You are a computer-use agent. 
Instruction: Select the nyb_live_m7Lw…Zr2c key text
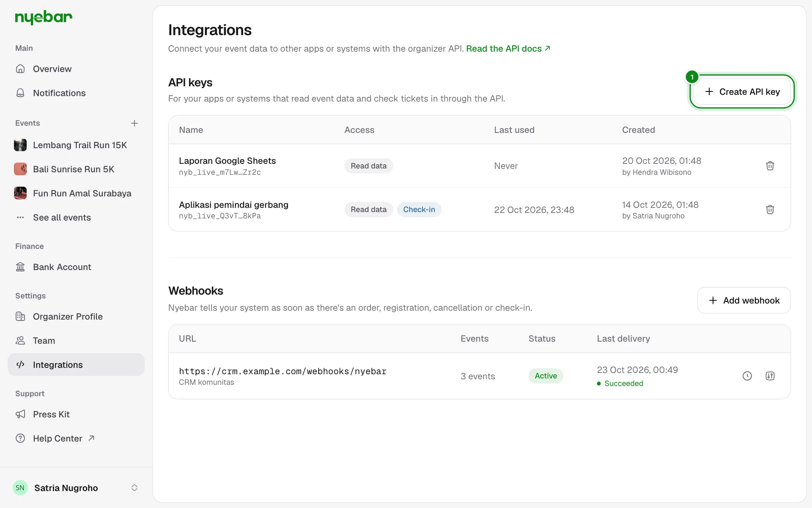point(220,172)
